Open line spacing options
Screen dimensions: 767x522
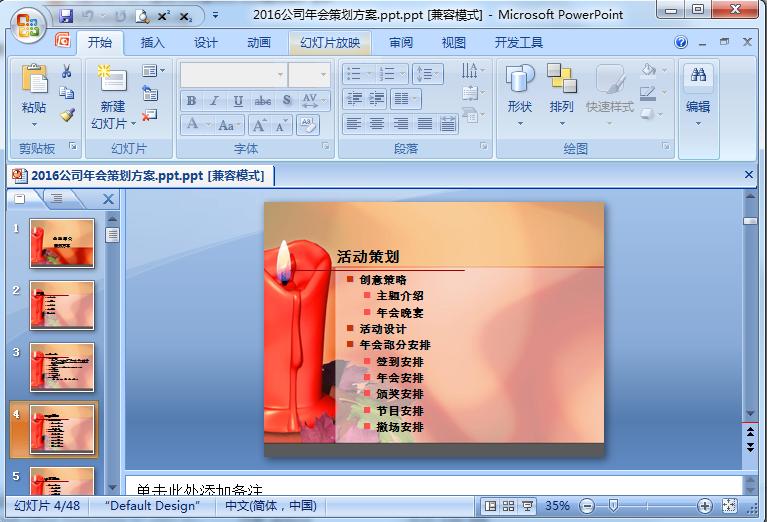pos(428,74)
